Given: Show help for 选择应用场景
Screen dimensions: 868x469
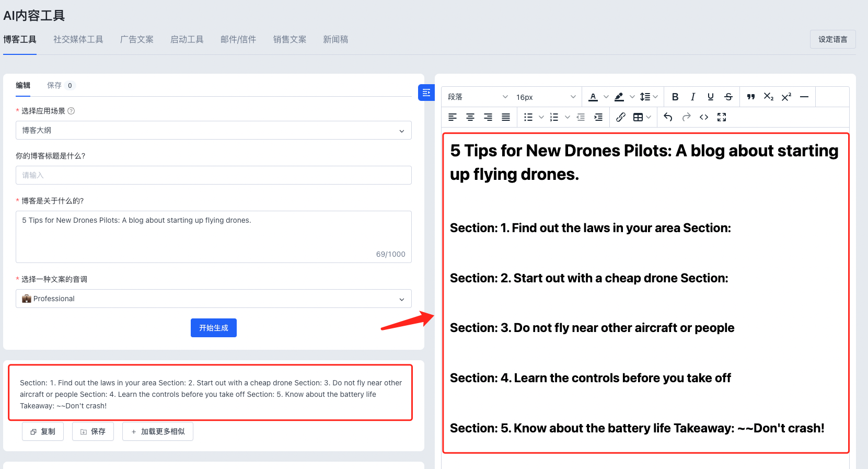Looking at the screenshot, I should tap(72, 111).
